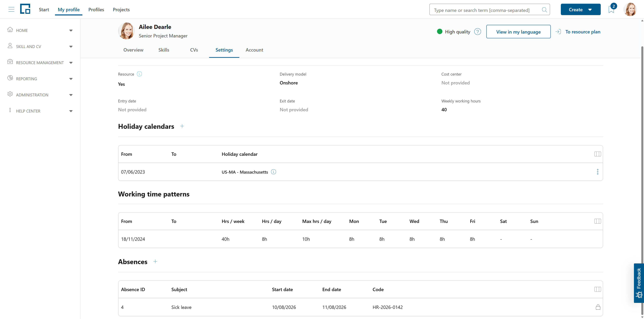Click lock icon on Sick leave row
The height and width of the screenshot is (319, 644).
(x=598, y=307)
